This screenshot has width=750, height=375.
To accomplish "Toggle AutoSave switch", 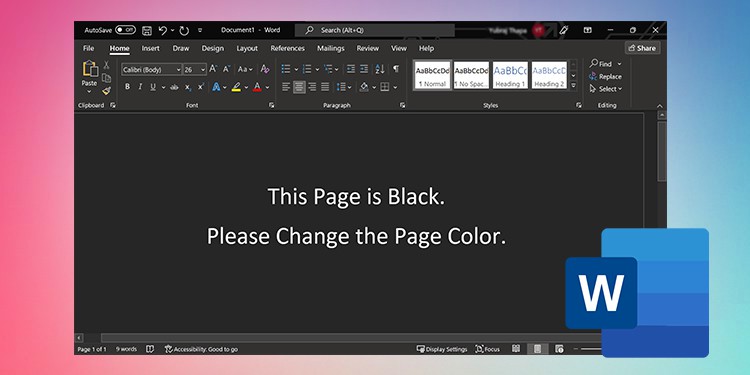I will point(125,30).
